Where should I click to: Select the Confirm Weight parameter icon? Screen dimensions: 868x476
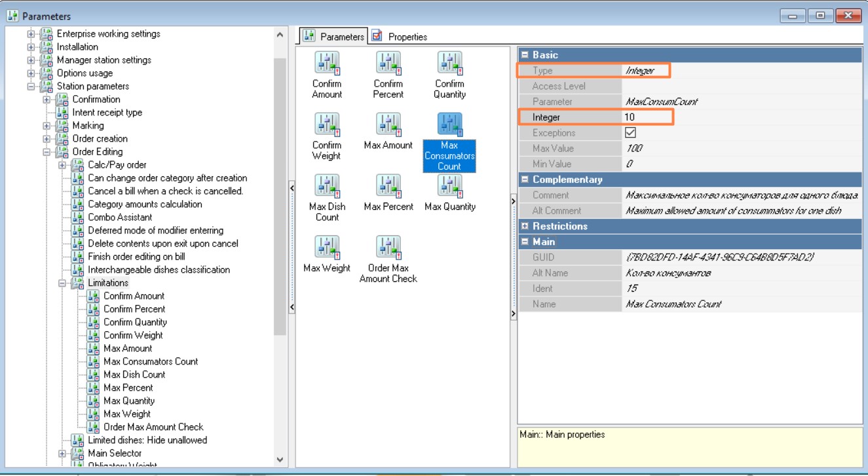click(x=326, y=125)
